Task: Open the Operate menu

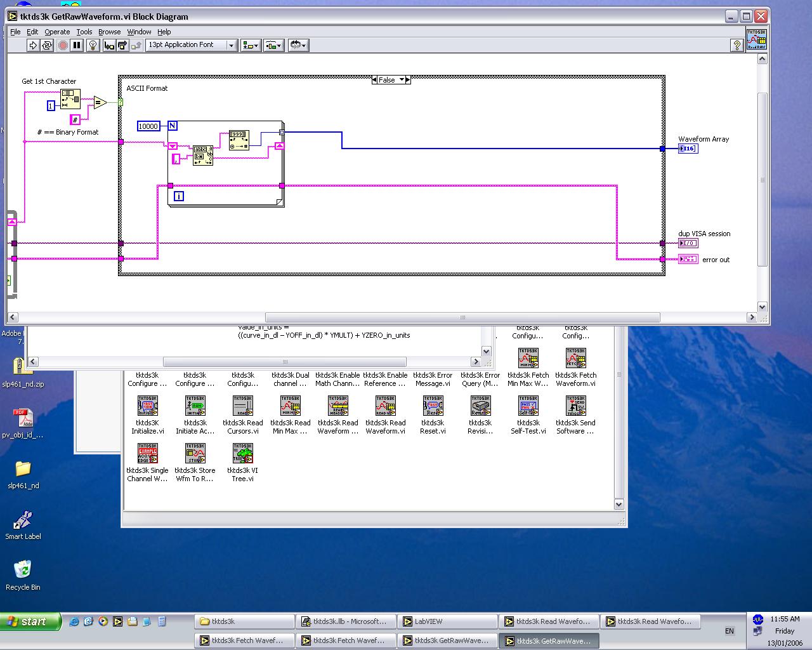Action: click(x=57, y=32)
